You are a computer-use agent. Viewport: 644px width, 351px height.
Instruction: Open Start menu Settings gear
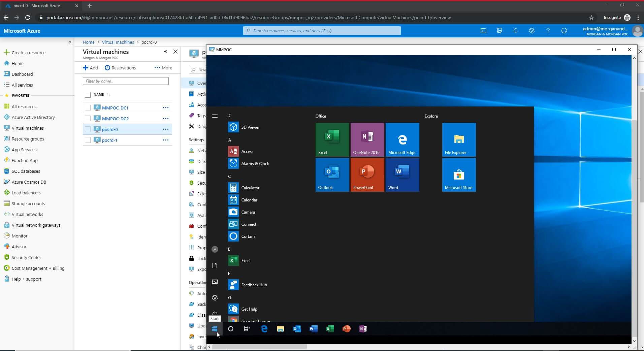point(215,298)
